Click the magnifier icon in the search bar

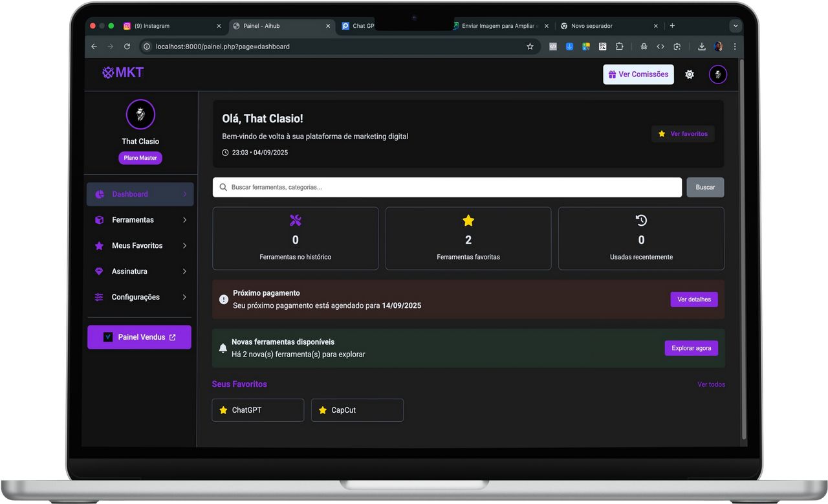tap(224, 187)
